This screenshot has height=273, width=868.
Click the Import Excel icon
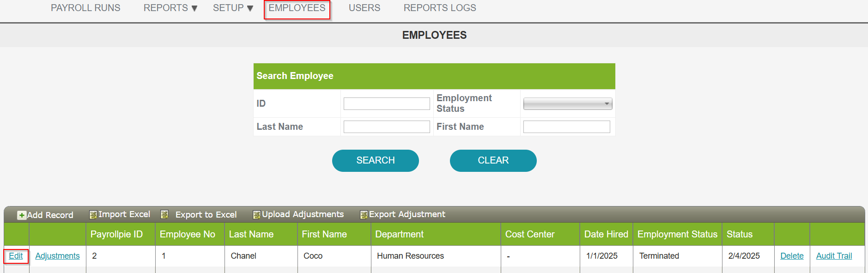click(x=93, y=215)
